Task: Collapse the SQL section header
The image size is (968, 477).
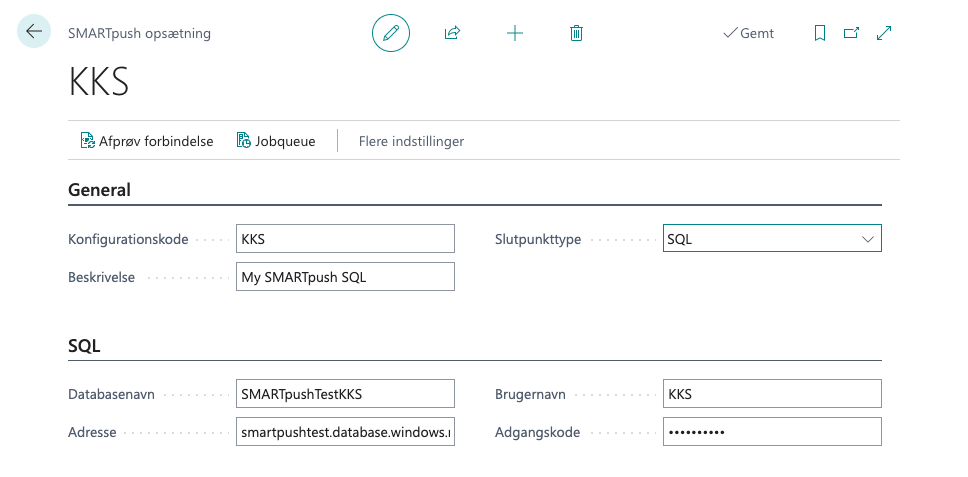Action: [84, 346]
